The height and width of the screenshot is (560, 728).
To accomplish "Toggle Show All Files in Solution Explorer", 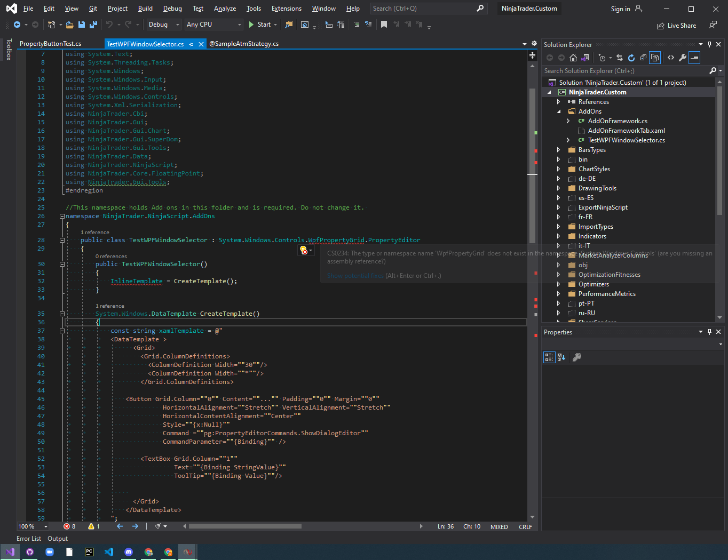I will tap(655, 58).
